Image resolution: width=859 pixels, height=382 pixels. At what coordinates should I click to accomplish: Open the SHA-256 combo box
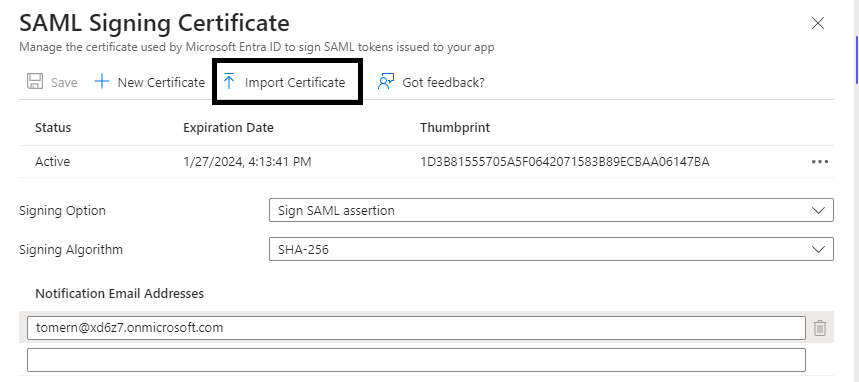551,249
